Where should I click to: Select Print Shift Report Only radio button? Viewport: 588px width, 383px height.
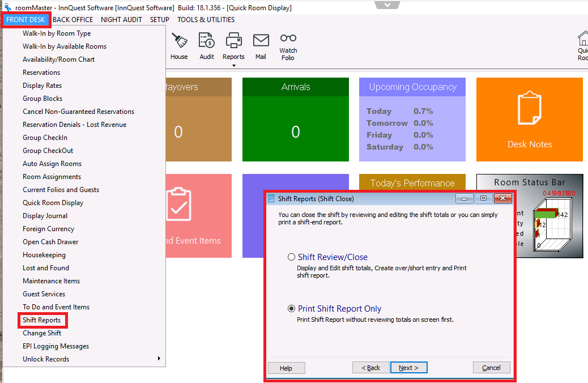(x=292, y=309)
